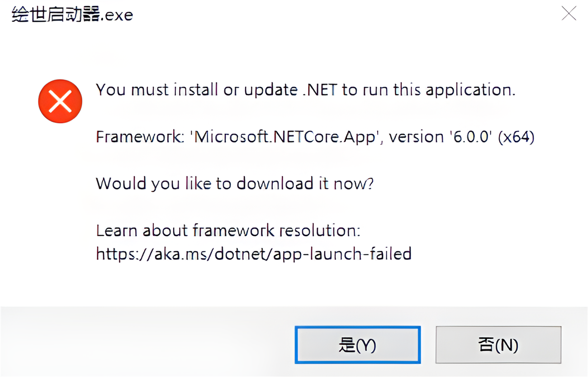This screenshot has width=588, height=377.
Task: Click "Learn about framework resolution:" text
Action: tap(228, 231)
